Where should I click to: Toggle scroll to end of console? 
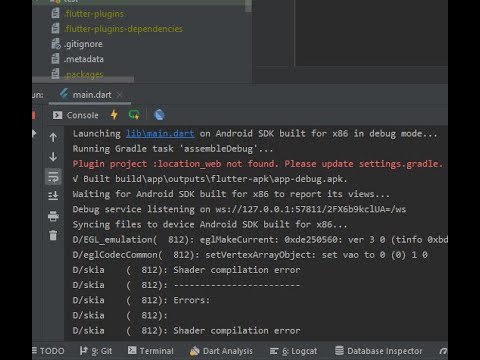(53, 196)
